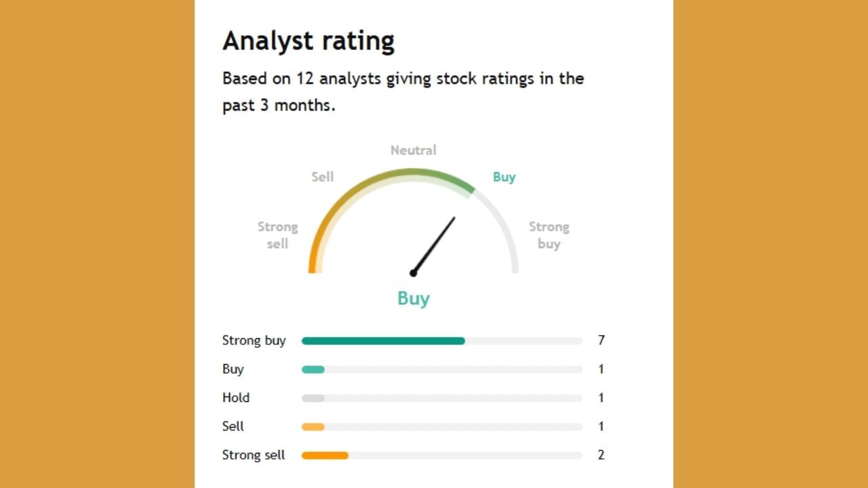Click the Strong sell row label

(x=253, y=455)
